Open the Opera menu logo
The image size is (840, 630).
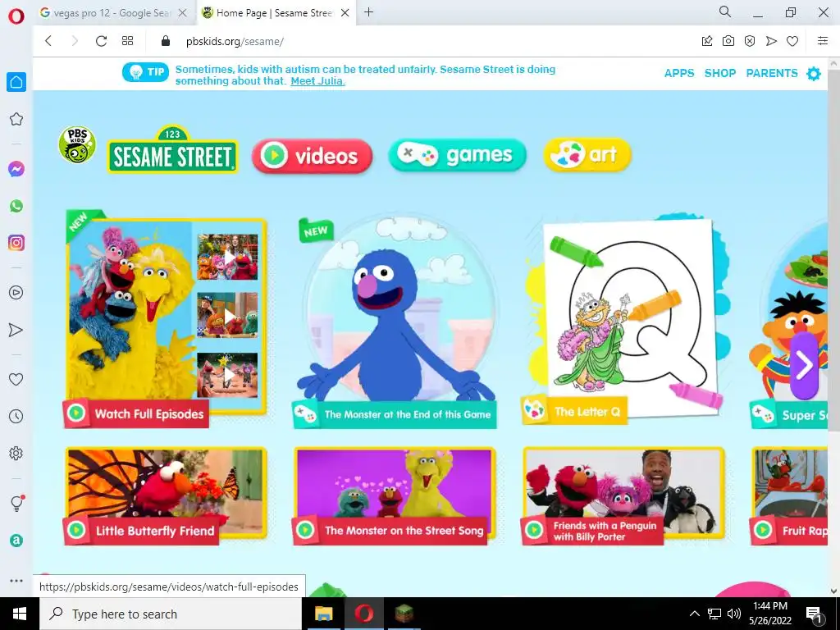pyautogui.click(x=16, y=16)
